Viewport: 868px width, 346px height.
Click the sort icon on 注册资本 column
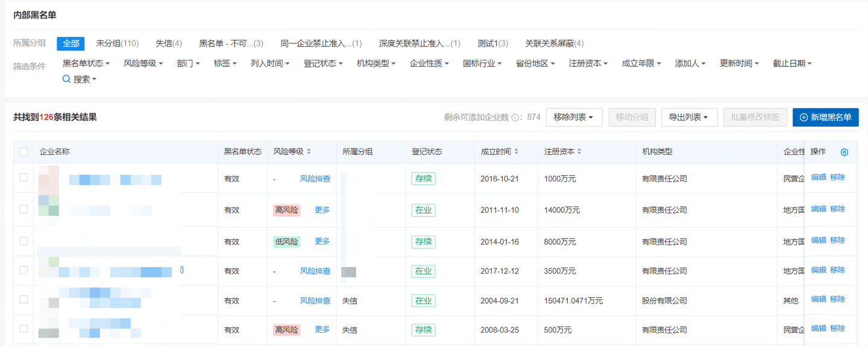(579, 152)
